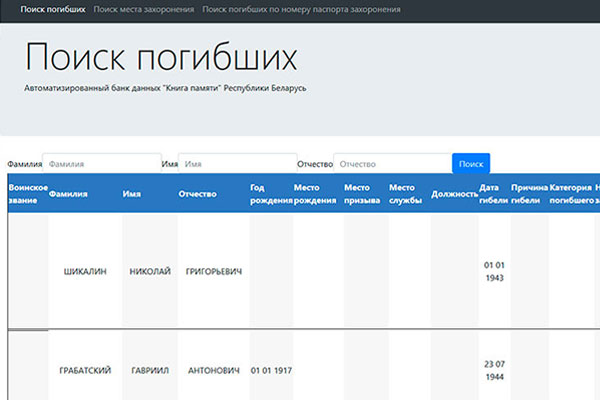Select the ШИКАЛИН surname cell

(x=85, y=271)
